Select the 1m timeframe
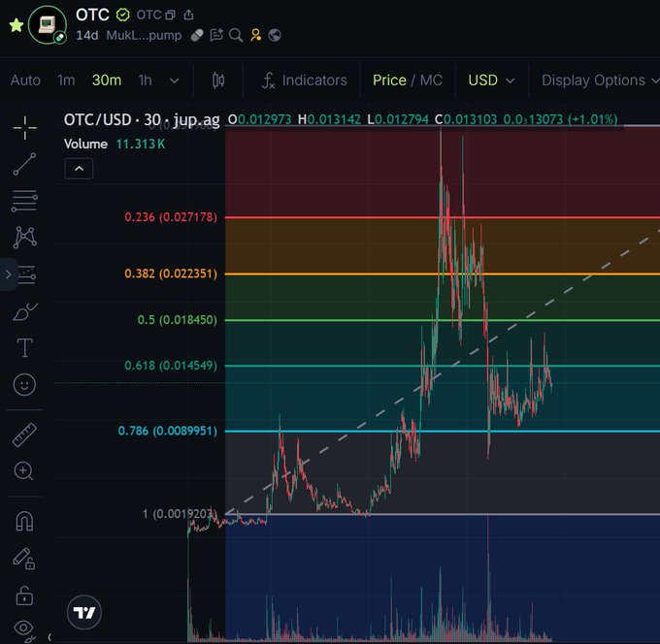This screenshot has height=644, width=660. coord(66,80)
